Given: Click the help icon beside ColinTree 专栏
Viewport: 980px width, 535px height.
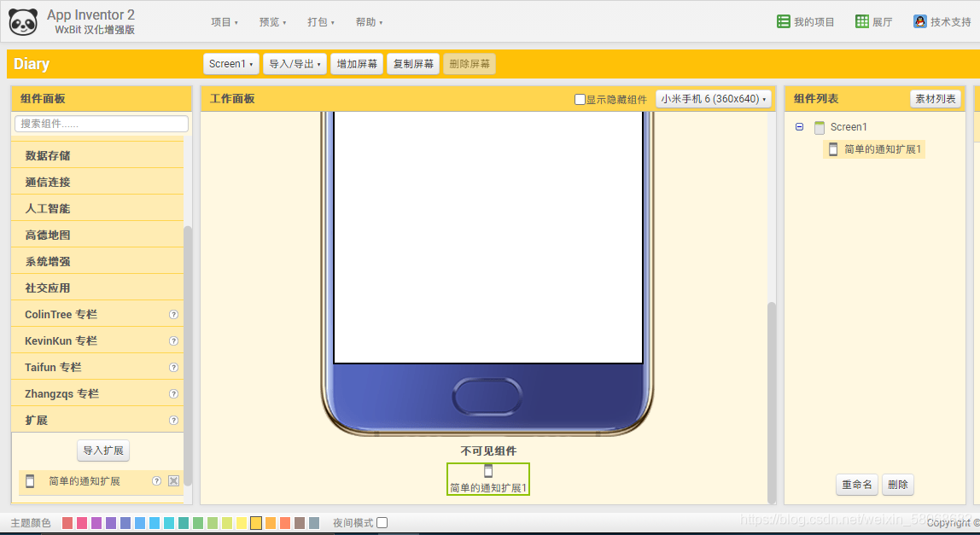Looking at the screenshot, I should 173,314.
